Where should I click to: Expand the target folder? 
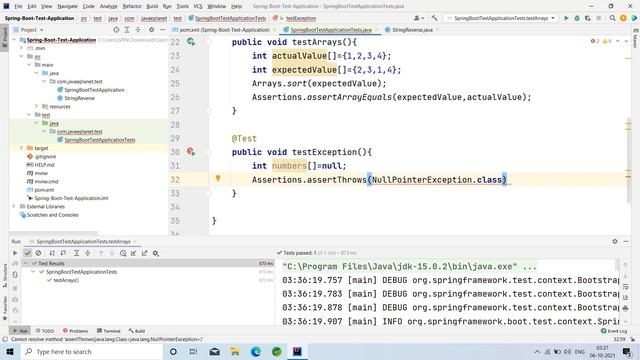click(22, 148)
